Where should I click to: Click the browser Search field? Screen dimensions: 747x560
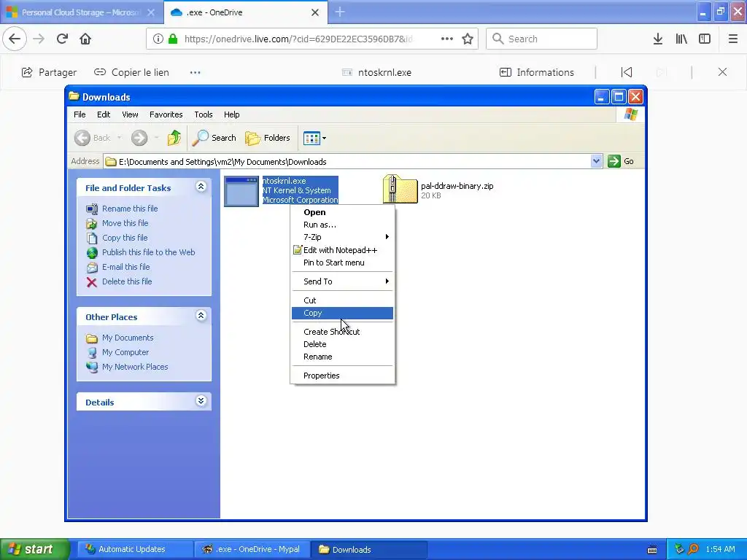click(542, 39)
